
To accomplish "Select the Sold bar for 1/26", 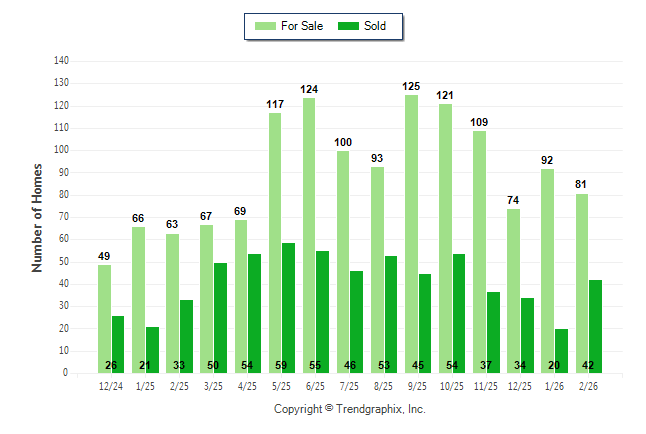I will (x=562, y=350).
